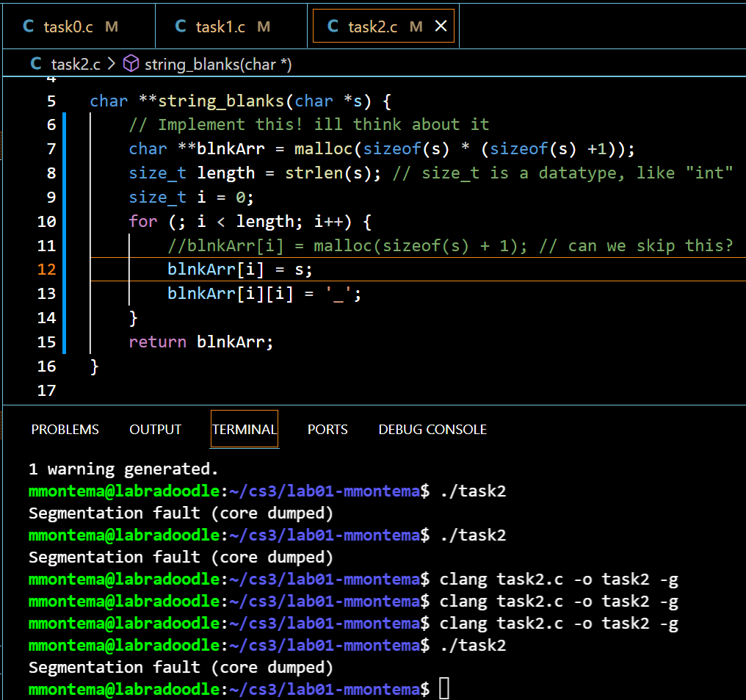Open the PROBLEMS panel tab
The image size is (746, 700).
(65, 430)
